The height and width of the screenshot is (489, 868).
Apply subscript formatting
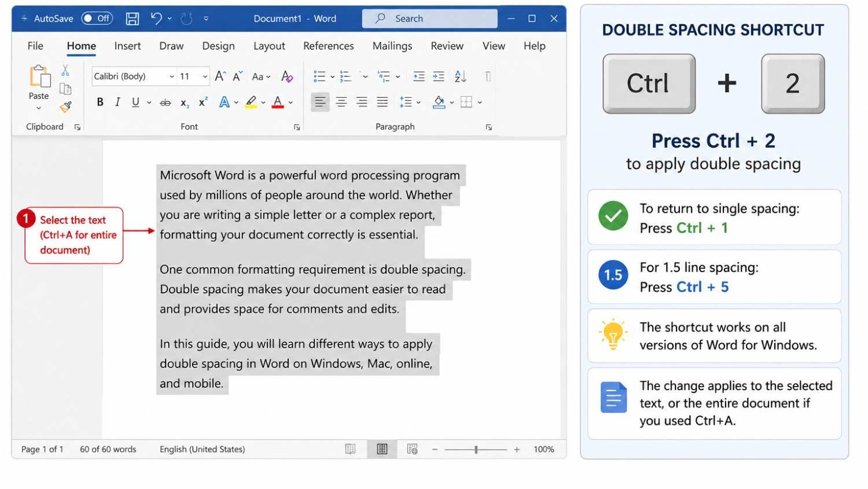point(185,103)
